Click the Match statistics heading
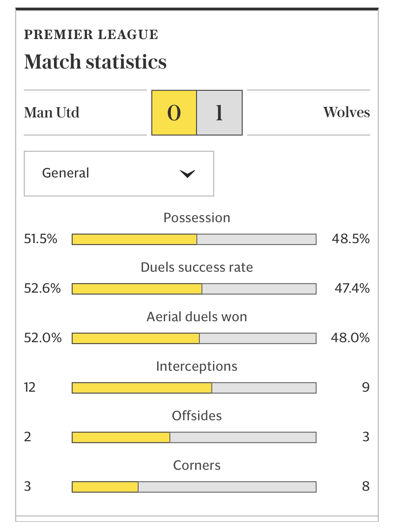 pyautogui.click(x=95, y=62)
